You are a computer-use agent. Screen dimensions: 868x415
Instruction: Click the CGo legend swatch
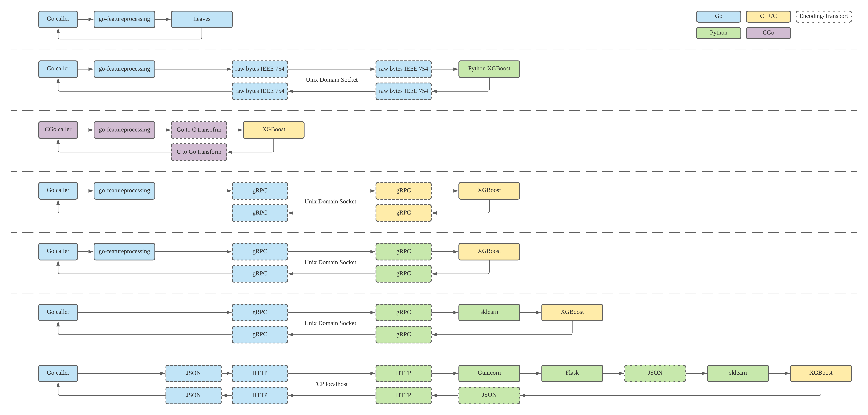point(768,33)
